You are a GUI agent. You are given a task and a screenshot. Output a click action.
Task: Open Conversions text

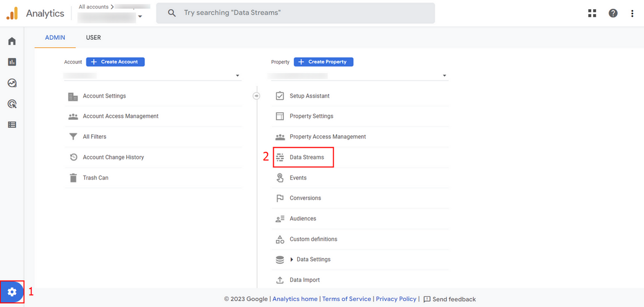(x=305, y=198)
